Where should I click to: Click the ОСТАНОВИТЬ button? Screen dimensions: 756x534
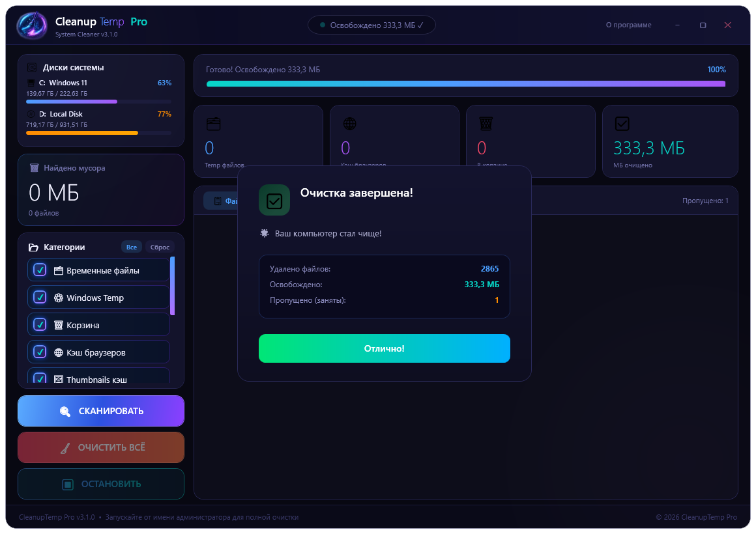pos(101,484)
